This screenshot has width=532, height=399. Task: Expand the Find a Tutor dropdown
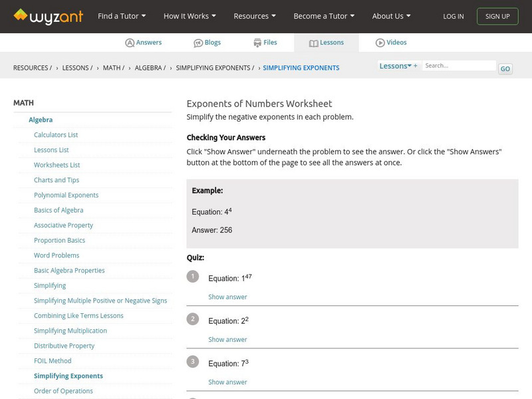point(121,16)
